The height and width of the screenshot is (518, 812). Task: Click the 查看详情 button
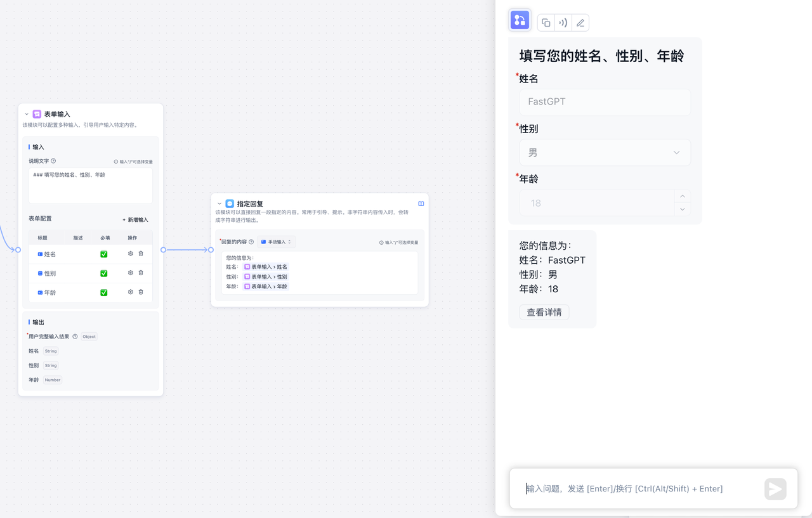[544, 313]
